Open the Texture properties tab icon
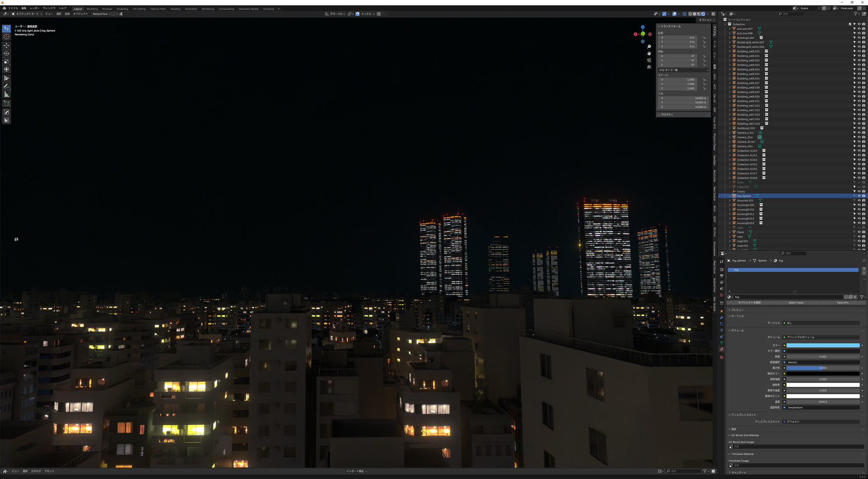The image size is (868, 479). pos(721,357)
